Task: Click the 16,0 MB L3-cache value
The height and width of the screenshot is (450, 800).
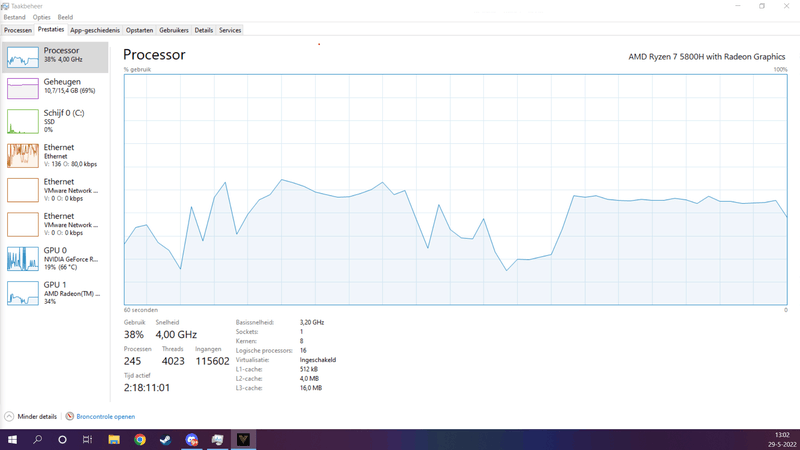Action: pyautogui.click(x=311, y=388)
